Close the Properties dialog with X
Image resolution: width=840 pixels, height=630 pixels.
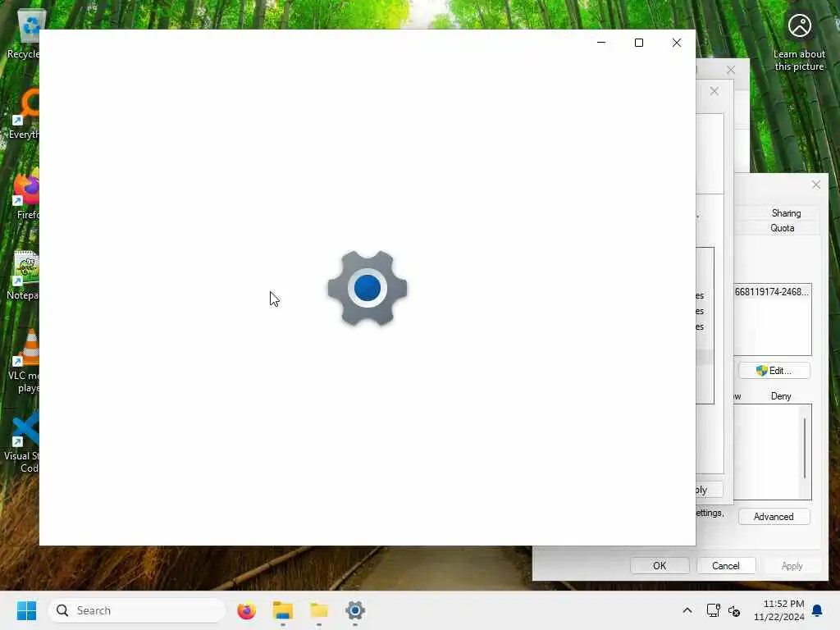[x=816, y=185]
